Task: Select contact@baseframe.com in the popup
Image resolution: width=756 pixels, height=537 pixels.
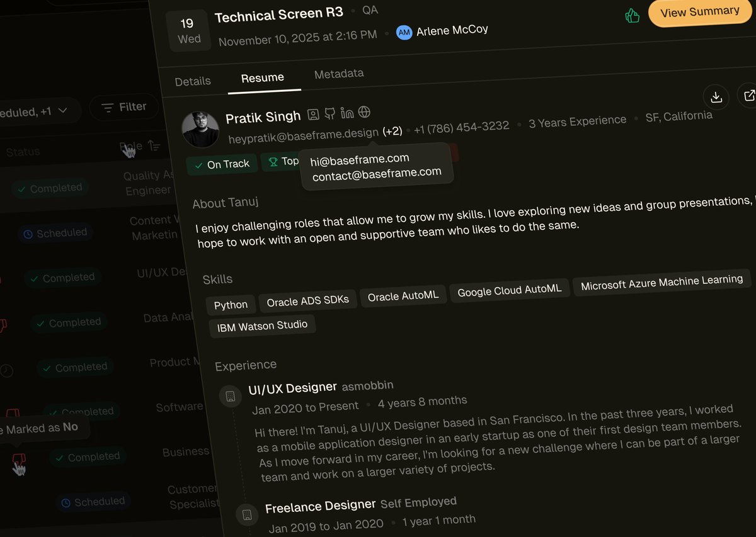Action: [x=377, y=174]
